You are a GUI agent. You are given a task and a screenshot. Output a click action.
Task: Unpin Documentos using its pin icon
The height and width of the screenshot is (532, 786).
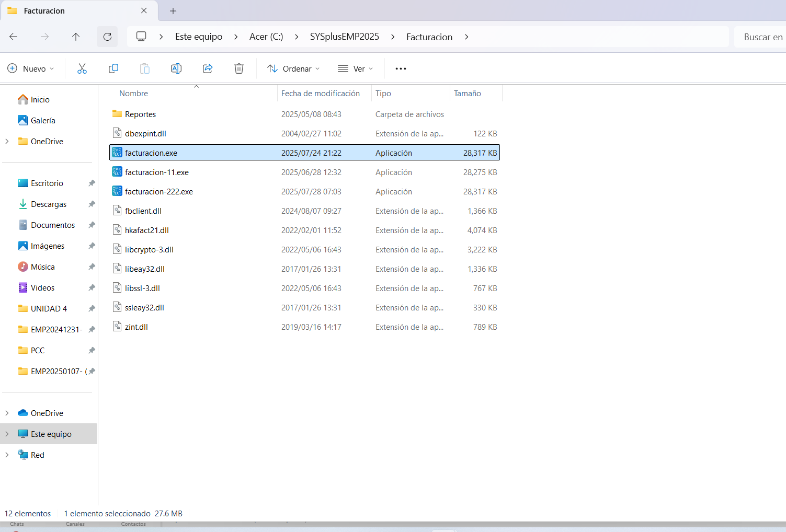(x=92, y=225)
